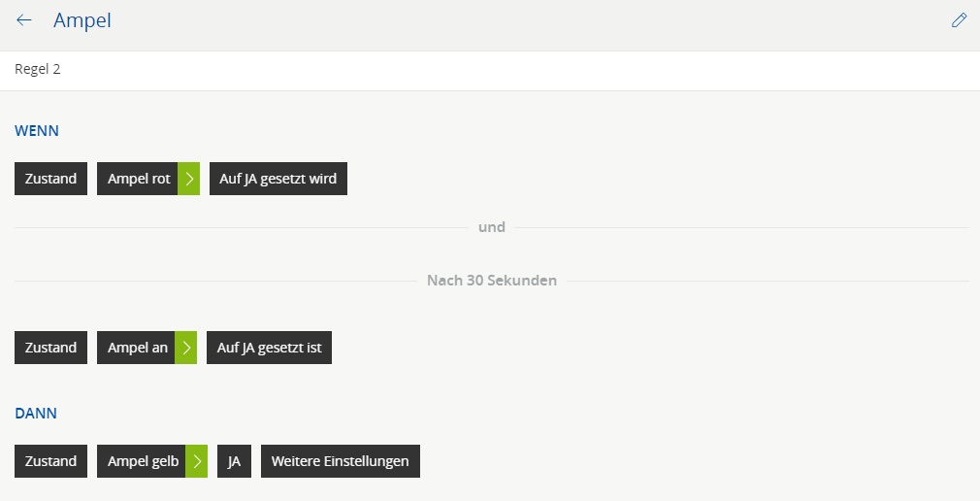Screen dimensions: 980x501
Task: Open green chevron next to Ampel rot
Action: [189, 179]
